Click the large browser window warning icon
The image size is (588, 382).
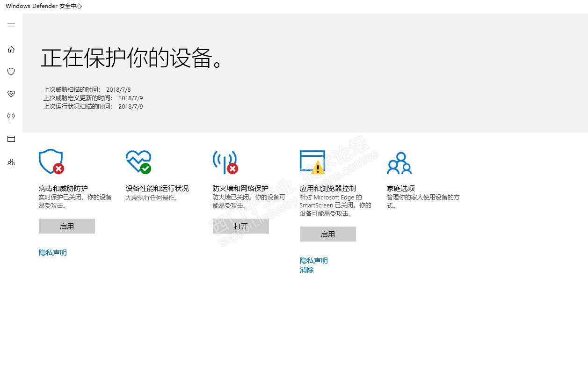312,162
